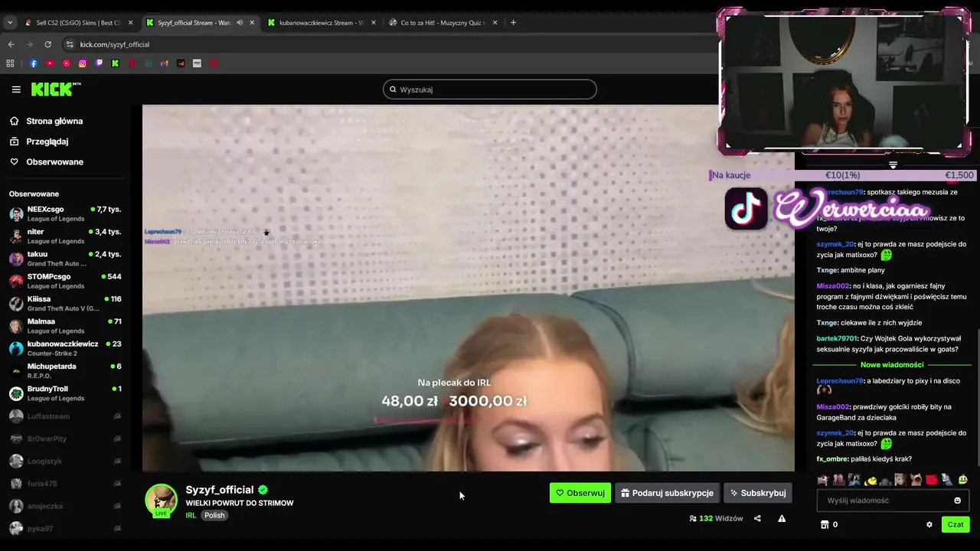Viewport: 980px width, 551px height.
Task: Click the address bar URL
Action: (115, 44)
